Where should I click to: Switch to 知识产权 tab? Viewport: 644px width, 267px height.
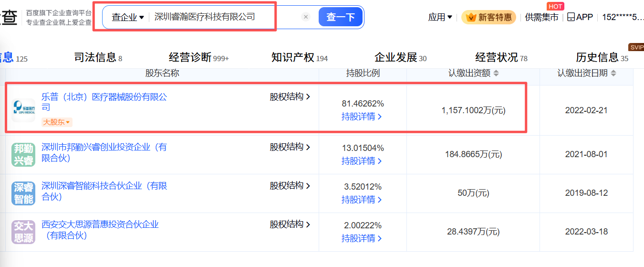pos(300,58)
